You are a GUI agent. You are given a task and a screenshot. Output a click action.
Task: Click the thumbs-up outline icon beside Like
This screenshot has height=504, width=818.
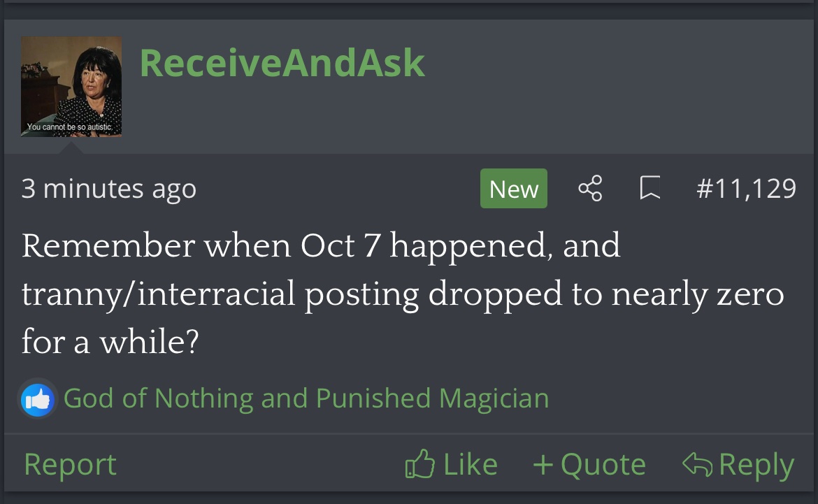pos(420,464)
